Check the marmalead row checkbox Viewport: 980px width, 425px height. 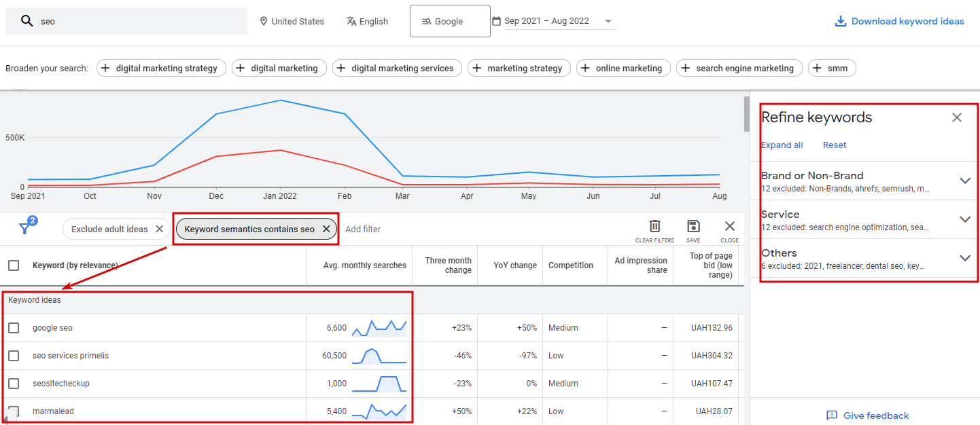tap(14, 411)
